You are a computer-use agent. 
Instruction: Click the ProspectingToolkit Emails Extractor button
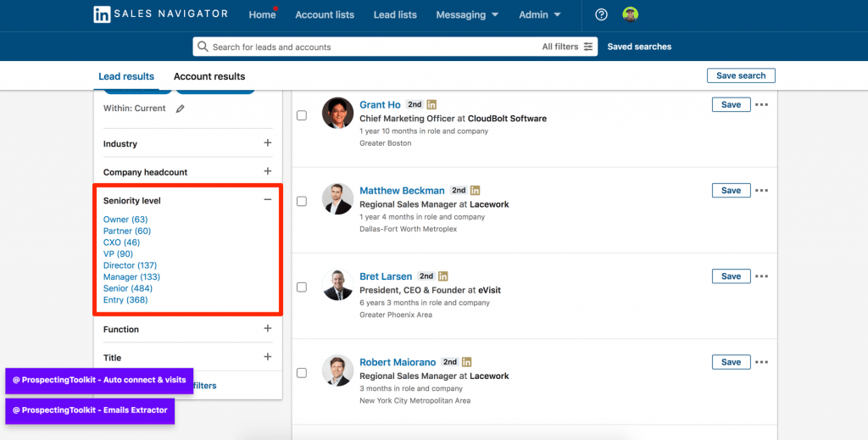[90, 411]
